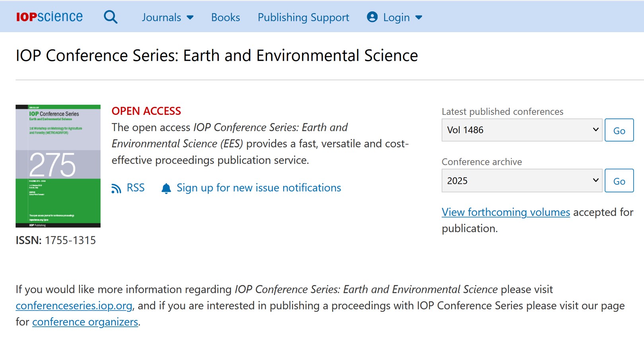Click the IOPscience logo

49,17
